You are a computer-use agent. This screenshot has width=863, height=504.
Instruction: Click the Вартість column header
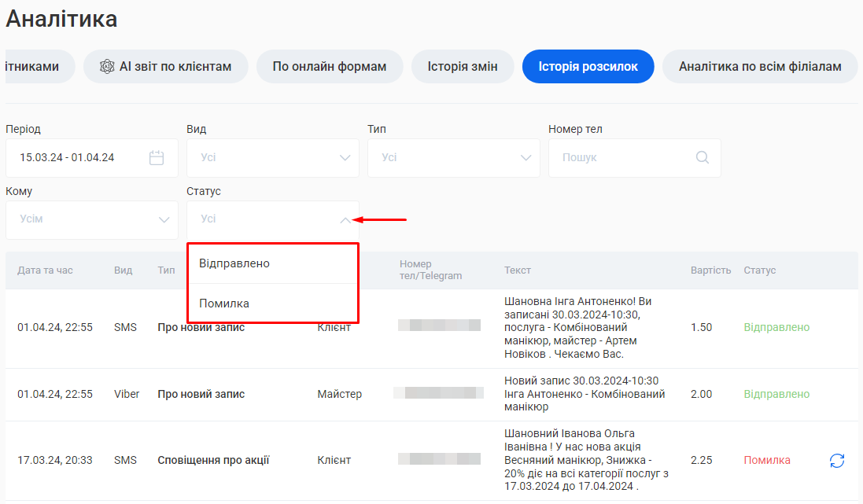(710, 270)
